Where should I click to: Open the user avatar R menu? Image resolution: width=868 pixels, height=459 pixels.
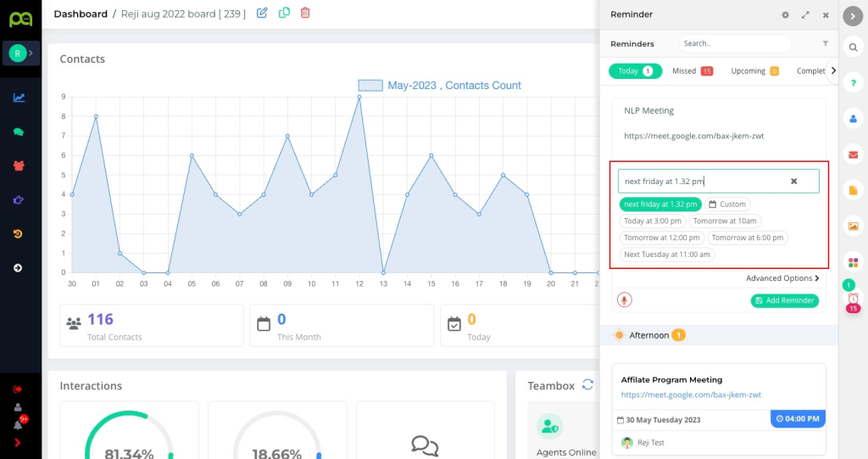click(x=20, y=53)
